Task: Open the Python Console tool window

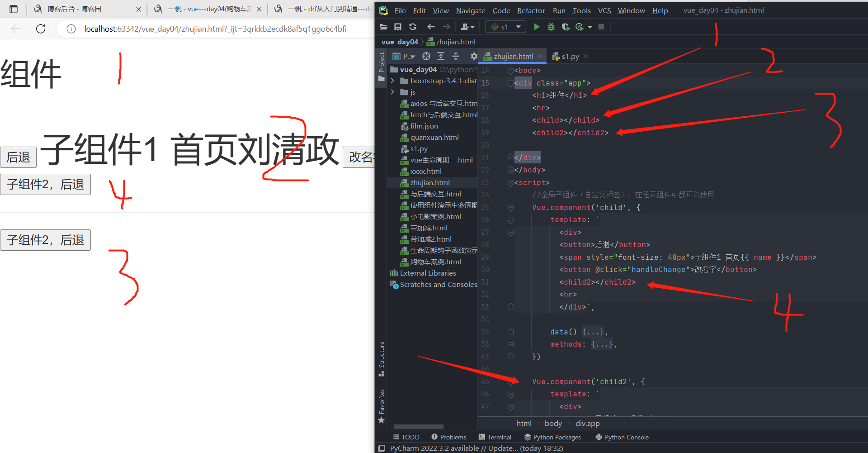Action: point(622,437)
